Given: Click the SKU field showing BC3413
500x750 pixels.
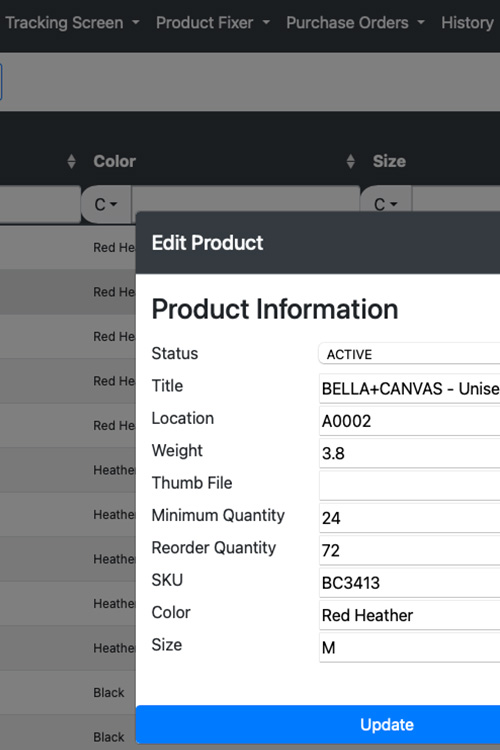Looking at the screenshot, I should point(410,583).
